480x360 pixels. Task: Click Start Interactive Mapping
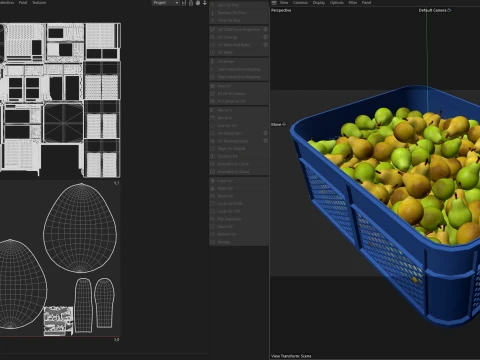pos(239,69)
